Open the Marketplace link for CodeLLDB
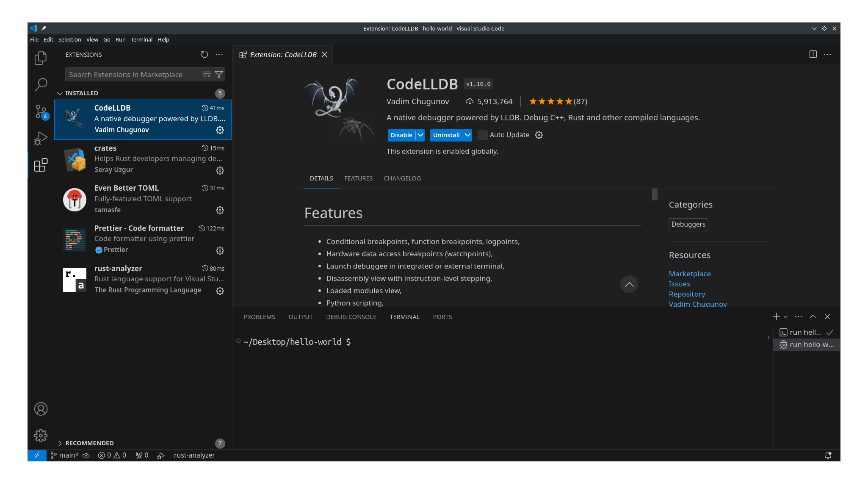 pyautogui.click(x=690, y=273)
